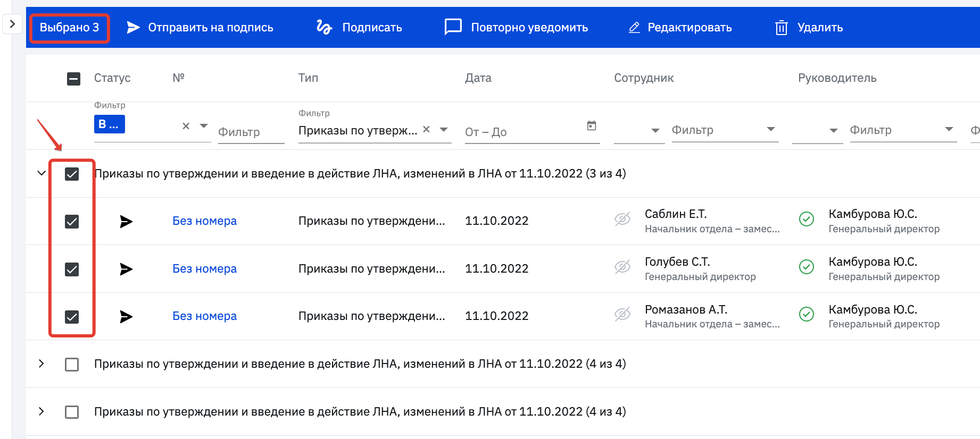Click green check icon in Голубев row
This screenshot has height=439, width=980.
[807, 267]
